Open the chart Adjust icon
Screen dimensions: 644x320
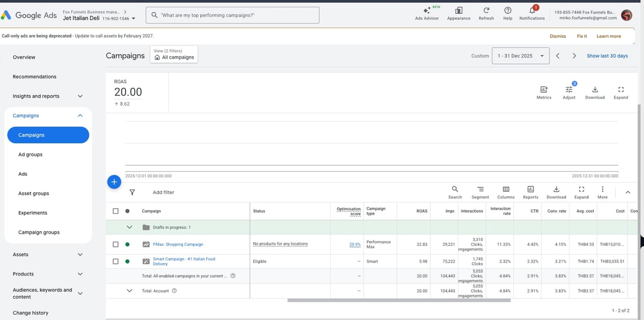pos(569,89)
